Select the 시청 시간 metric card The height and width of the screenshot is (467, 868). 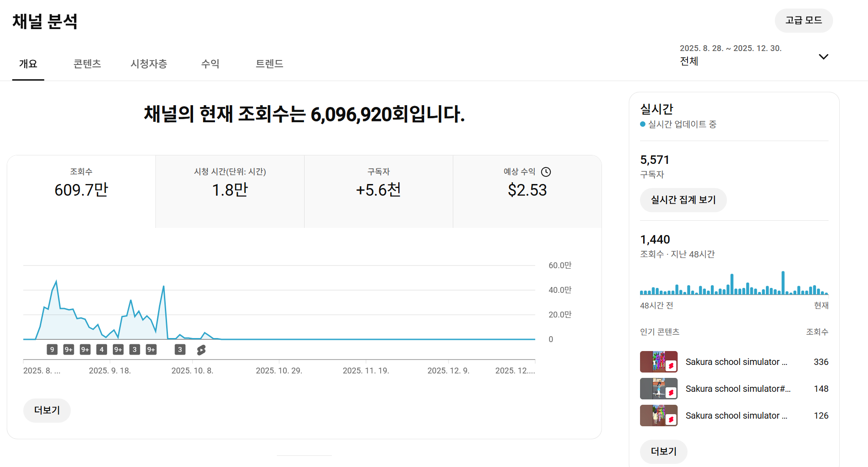tap(230, 191)
